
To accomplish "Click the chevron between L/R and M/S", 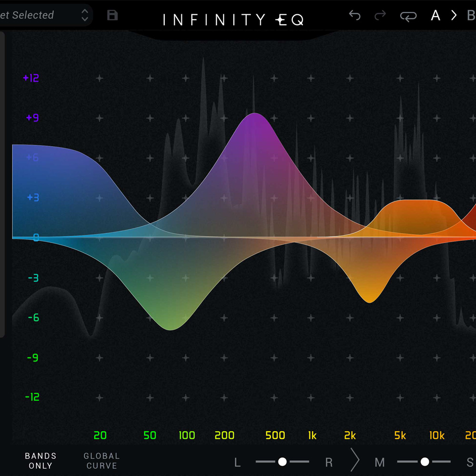I will [355, 460].
